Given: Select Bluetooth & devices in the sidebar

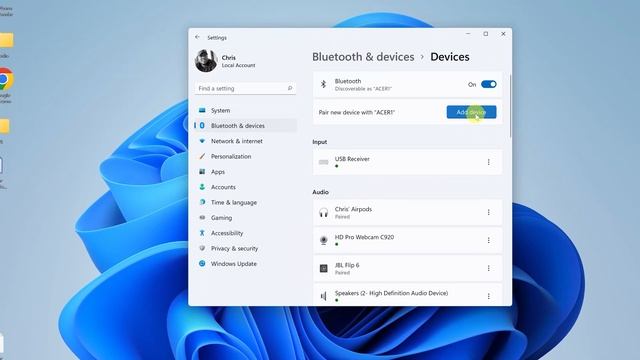Looking at the screenshot, I should tap(245, 126).
